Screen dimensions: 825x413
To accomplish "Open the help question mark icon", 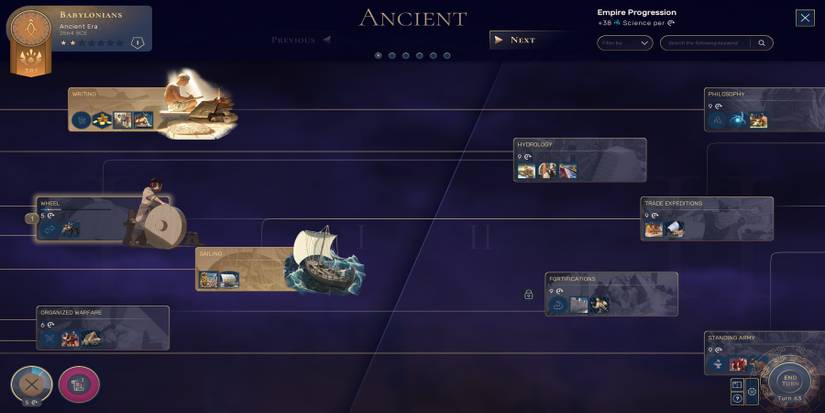I will (737, 398).
